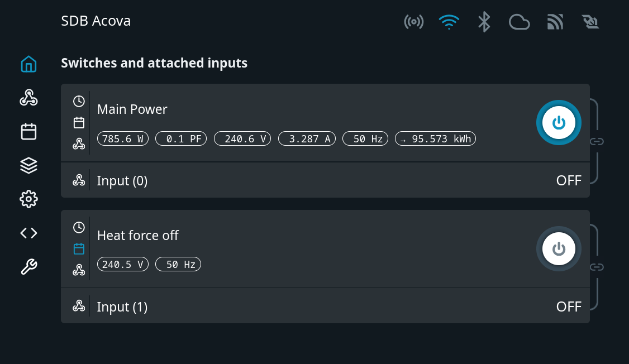Image resolution: width=629 pixels, height=364 pixels.
Task: Click the 785.6 W power reading
Action: pyautogui.click(x=123, y=138)
